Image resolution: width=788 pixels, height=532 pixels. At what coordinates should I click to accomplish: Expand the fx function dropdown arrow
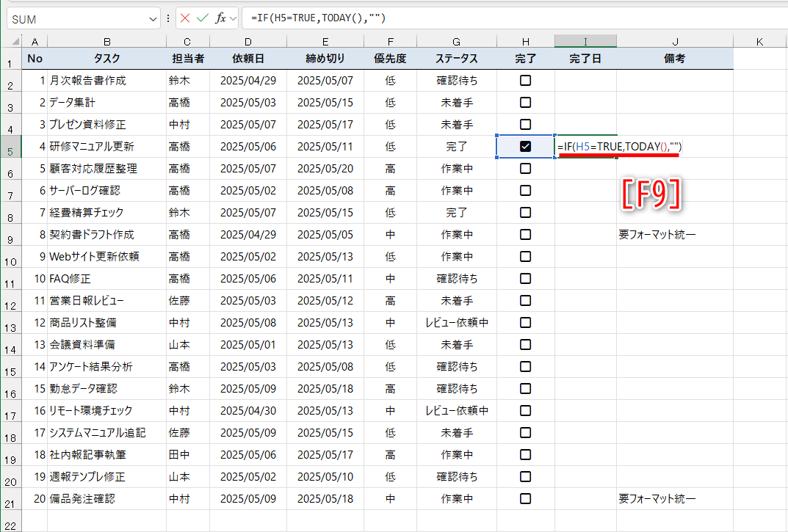pos(234,18)
